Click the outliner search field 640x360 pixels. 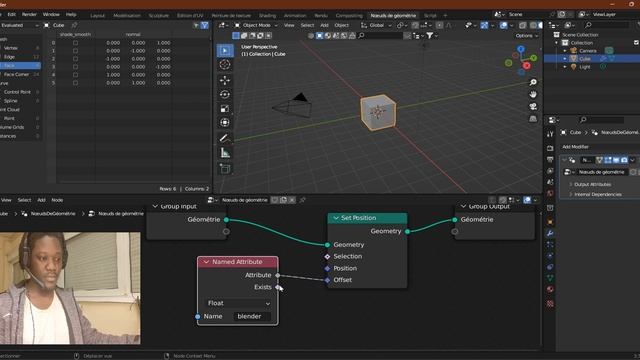[606, 25]
